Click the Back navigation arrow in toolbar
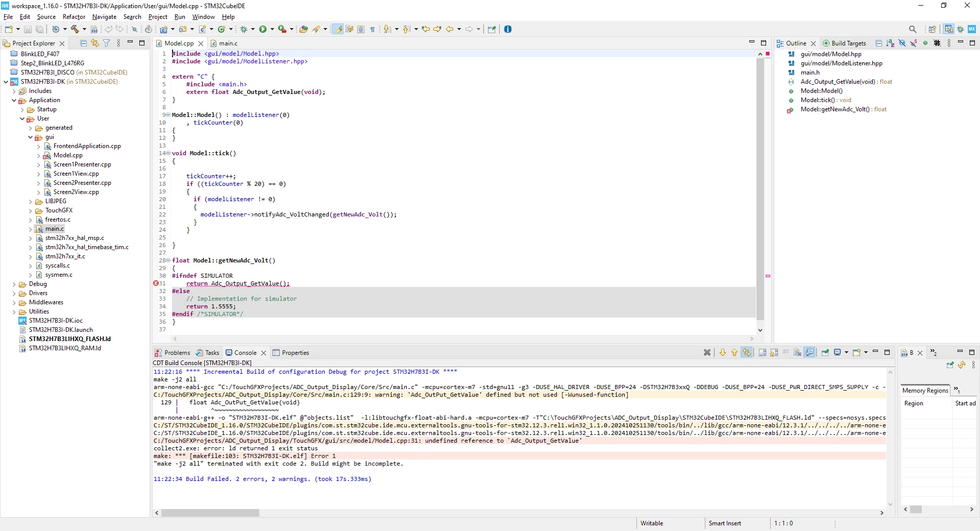980x531 pixels. [450, 29]
